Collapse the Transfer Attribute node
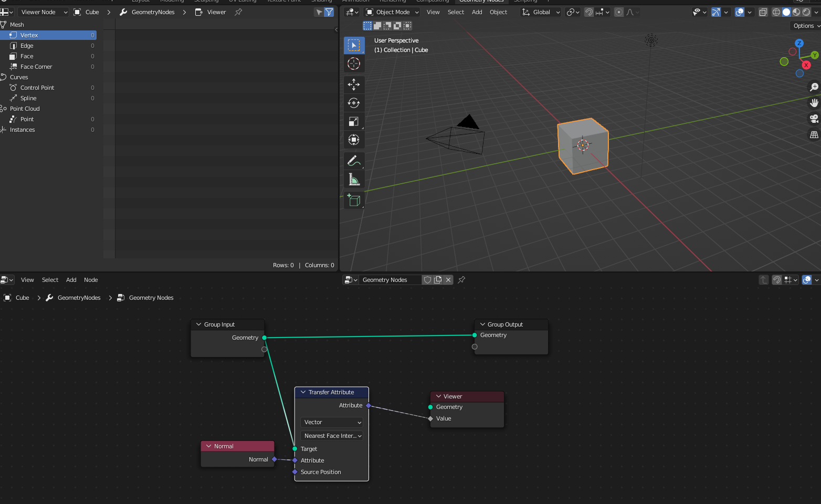Viewport: 821px width, 504px height. click(303, 392)
